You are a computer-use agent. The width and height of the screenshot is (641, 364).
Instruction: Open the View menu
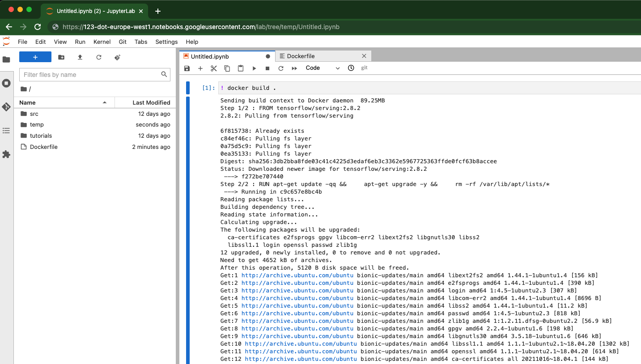[60, 42]
